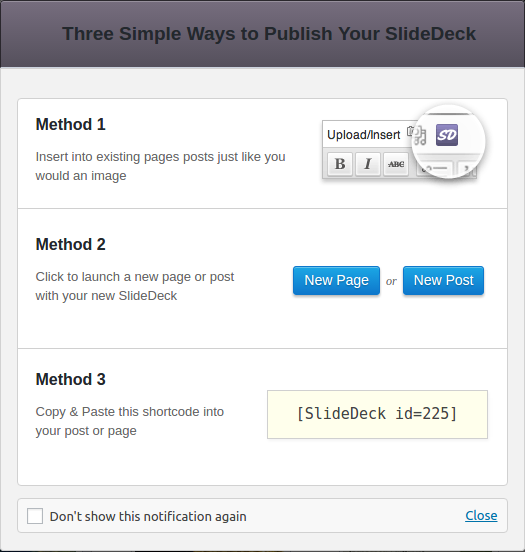This screenshot has width=525, height=552.
Task: Click the Bold B icon
Action: pyautogui.click(x=340, y=164)
